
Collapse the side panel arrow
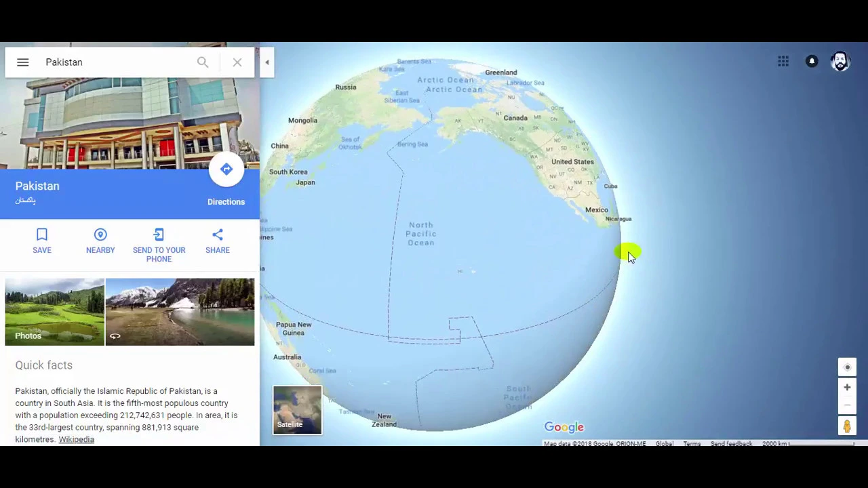[x=267, y=62]
